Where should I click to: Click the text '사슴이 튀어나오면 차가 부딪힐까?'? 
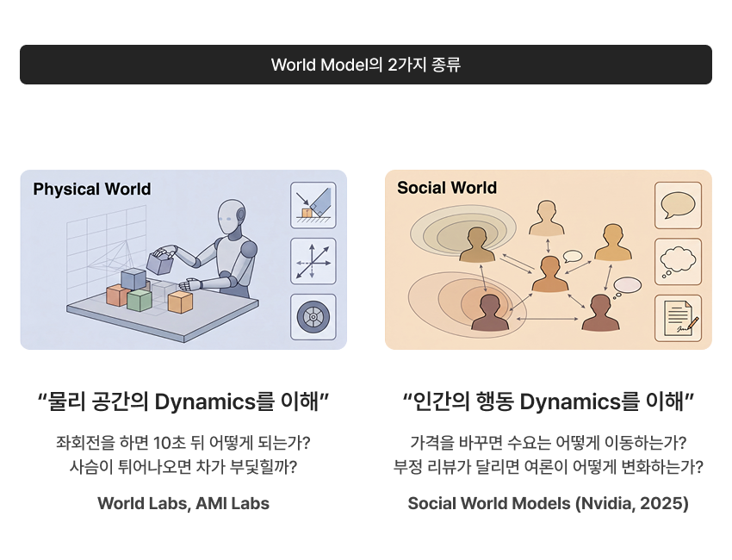click(183, 467)
